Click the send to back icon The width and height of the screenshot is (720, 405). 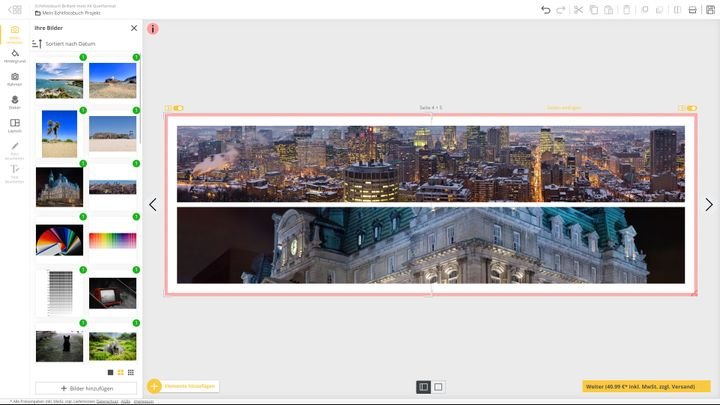[659, 10]
